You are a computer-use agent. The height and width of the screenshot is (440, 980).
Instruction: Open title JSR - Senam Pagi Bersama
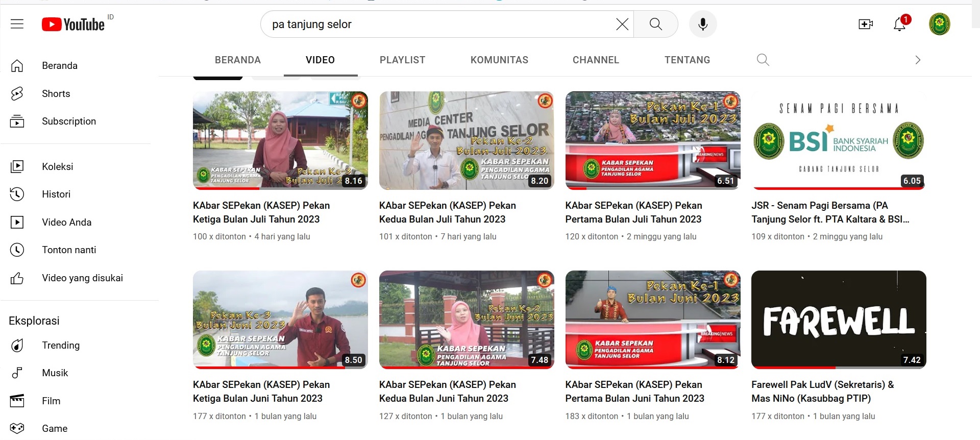(x=830, y=212)
